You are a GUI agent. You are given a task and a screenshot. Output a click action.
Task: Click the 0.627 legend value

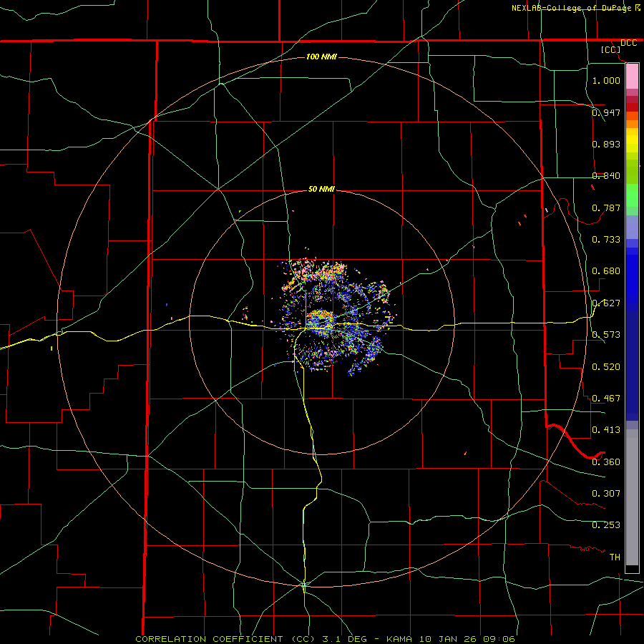(x=606, y=303)
